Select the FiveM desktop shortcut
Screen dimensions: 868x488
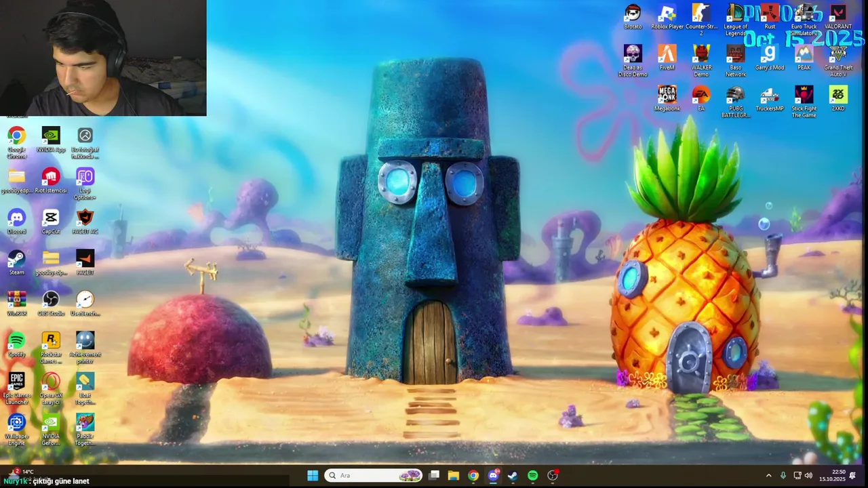[x=667, y=58]
